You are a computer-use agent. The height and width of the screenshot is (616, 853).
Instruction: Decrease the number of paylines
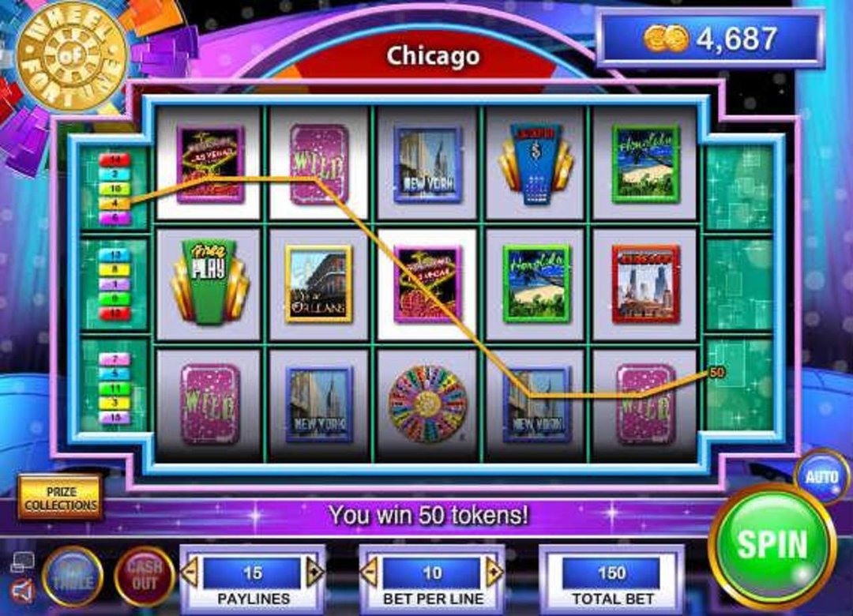[x=190, y=572]
